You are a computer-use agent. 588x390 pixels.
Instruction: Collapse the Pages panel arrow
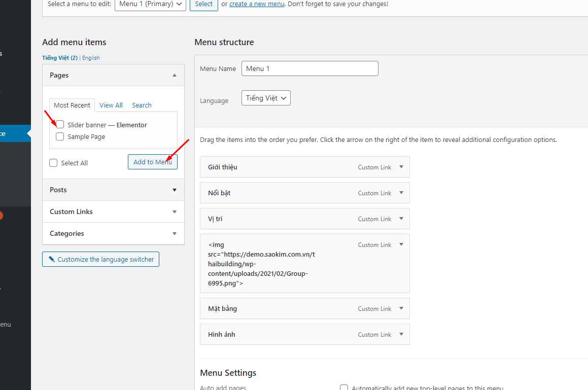(x=175, y=75)
